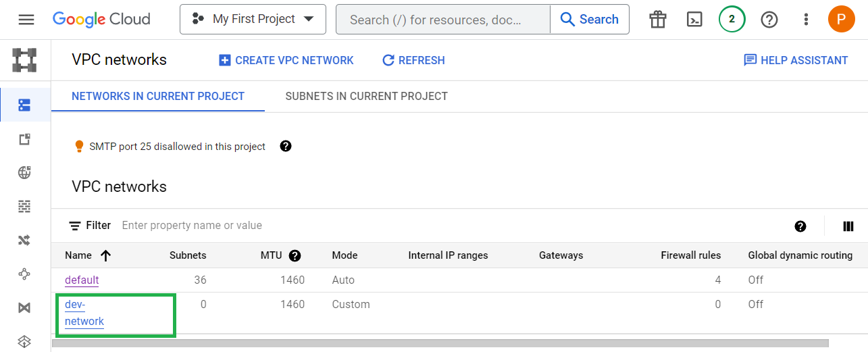This screenshot has width=868, height=352.
Task: Activate Cloud Shell terminal icon
Action: pyautogui.click(x=694, y=20)
